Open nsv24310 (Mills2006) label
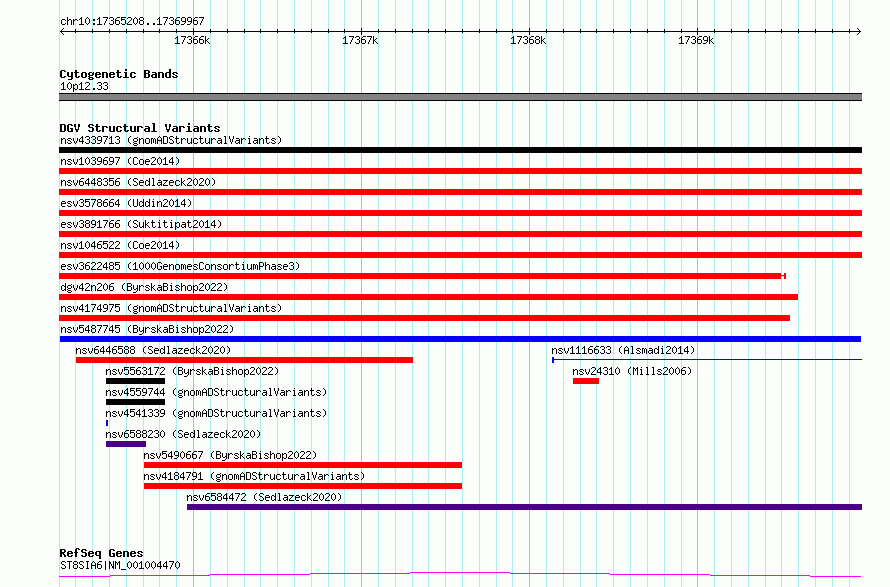The height and width of the screenshot is (587, 890). (632, 371)
